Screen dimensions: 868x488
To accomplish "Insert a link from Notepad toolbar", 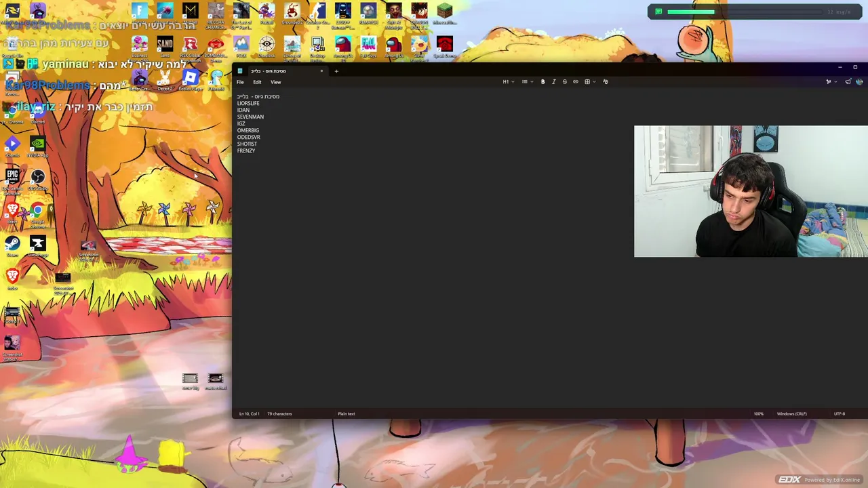I will pyautogui.click(x=576, y=82).
